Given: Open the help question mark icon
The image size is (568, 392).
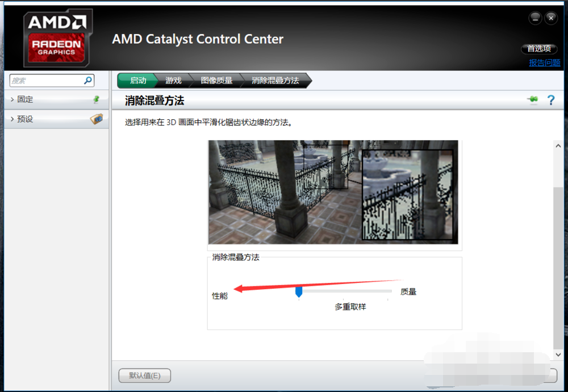Looking at the screenshot, I should click(551, 100).
